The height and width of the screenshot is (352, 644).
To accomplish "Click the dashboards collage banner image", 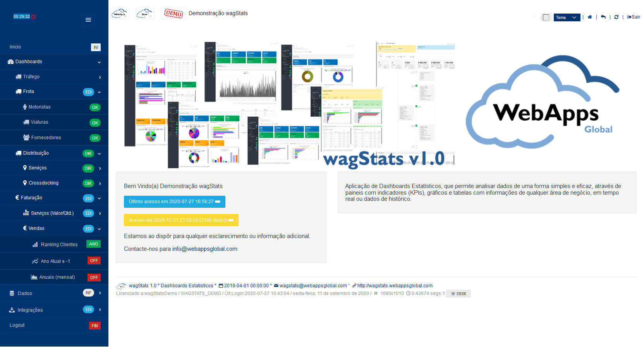I will pyautogui.click(x=289, y=105).
